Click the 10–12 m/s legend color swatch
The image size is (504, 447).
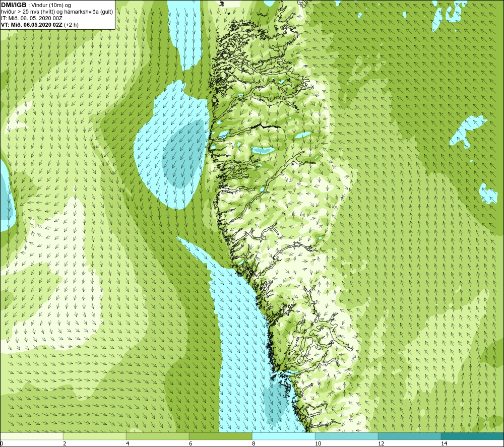point(347,436)
